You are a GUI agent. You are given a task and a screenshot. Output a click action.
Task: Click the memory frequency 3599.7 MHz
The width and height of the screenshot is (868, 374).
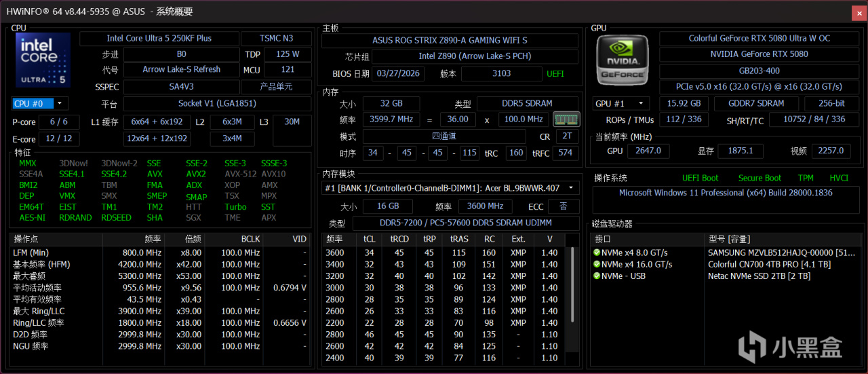coord(391,119)
